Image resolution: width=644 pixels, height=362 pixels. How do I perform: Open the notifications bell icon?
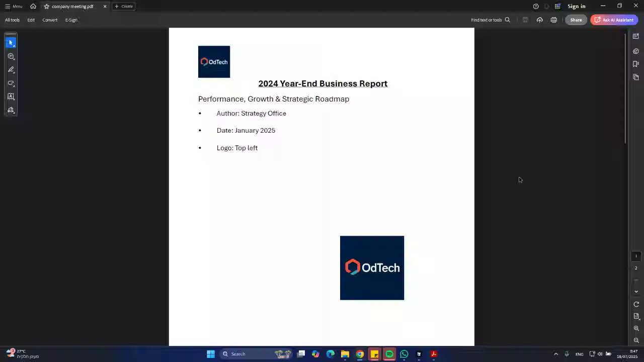(x=547, y=7)
